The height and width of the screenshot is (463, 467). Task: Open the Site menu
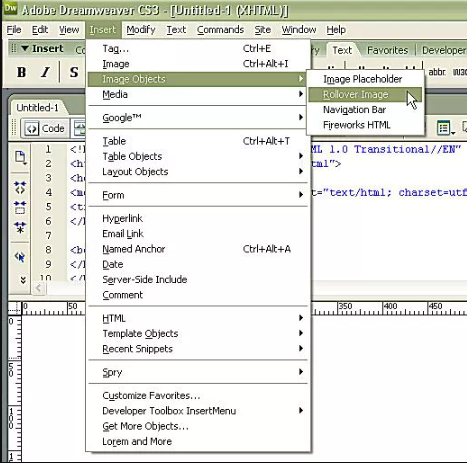point(263,30)
